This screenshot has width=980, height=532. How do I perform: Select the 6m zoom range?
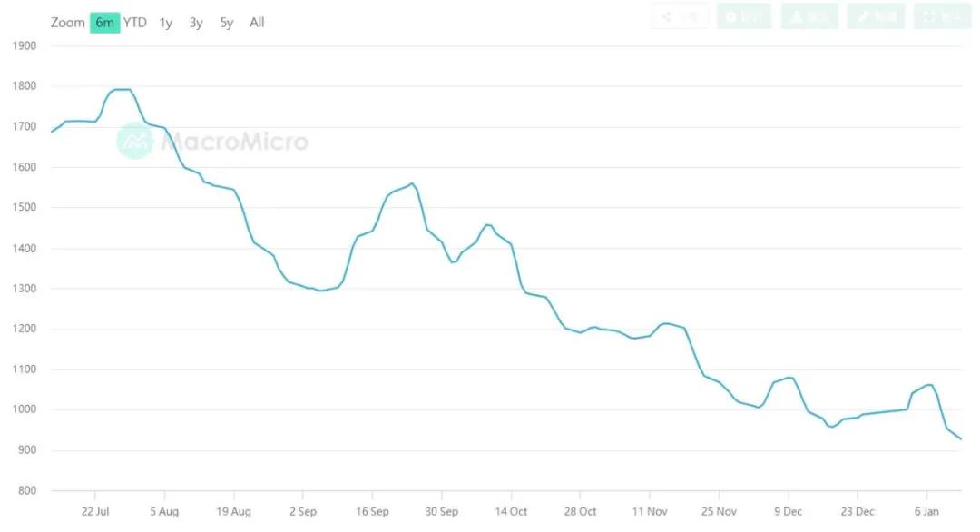(104, 23)
